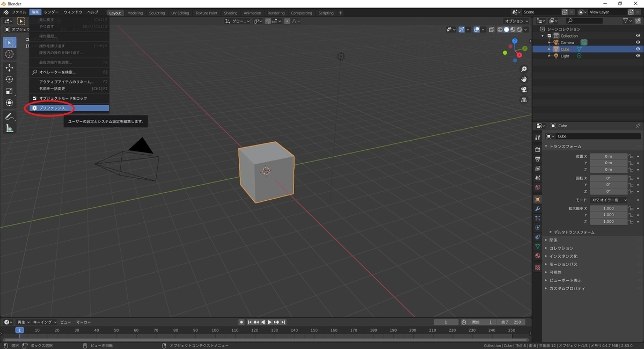Select the Cursor tool
This screenshot has width=644, height=349.
(x=10, y=54)
